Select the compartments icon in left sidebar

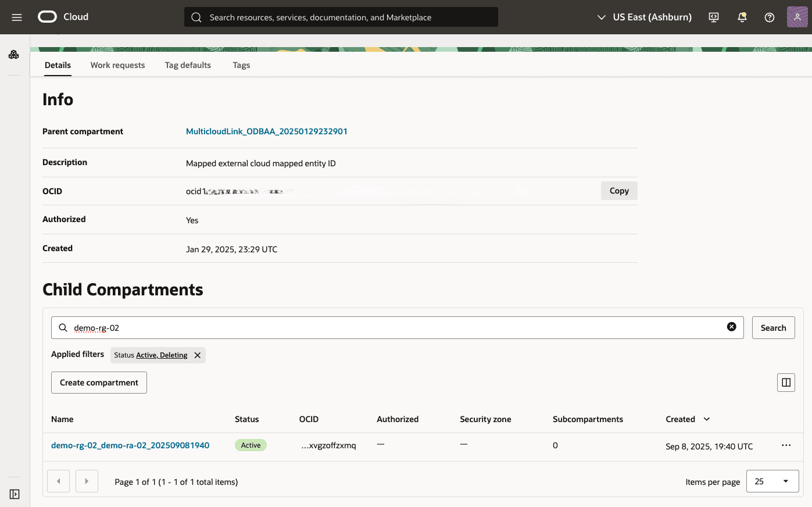pyautogui.click(x=13, y=54)
